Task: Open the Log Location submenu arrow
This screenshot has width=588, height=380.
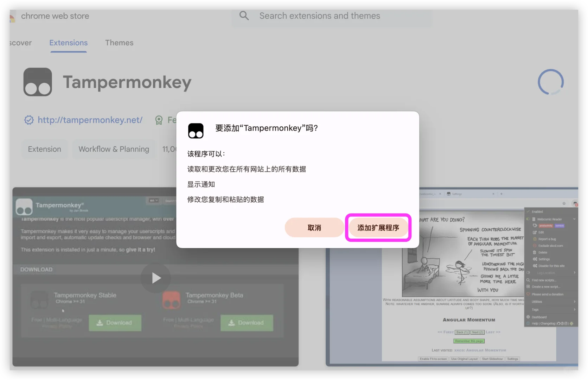Action: point(575,272)
